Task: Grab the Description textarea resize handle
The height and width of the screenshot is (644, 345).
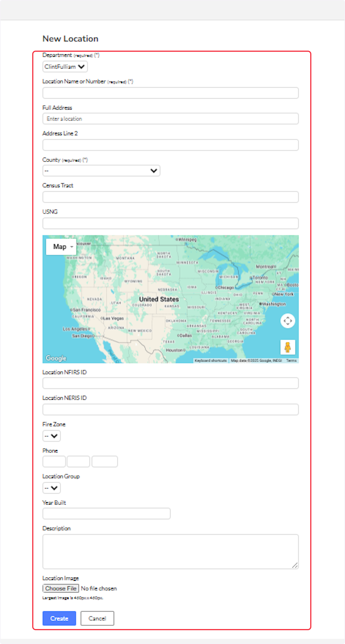Action: coord(295,565)
